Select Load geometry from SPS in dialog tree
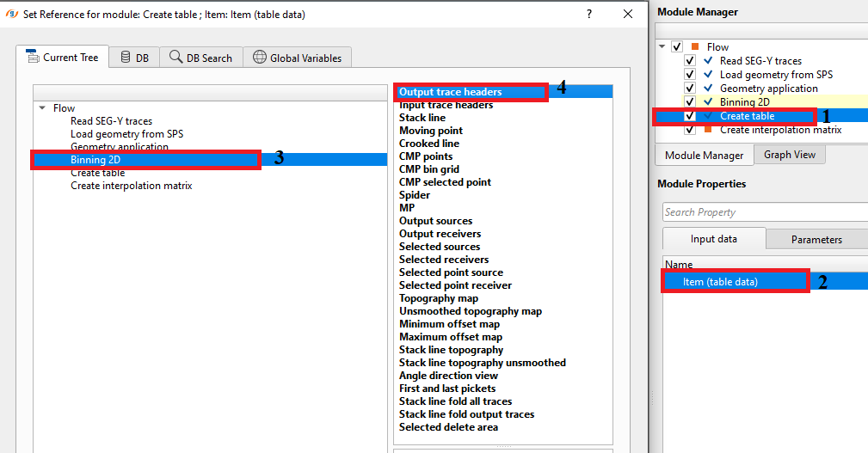This screenshot has height=453, width=868. pyautogui.click(x=126, y=134)
